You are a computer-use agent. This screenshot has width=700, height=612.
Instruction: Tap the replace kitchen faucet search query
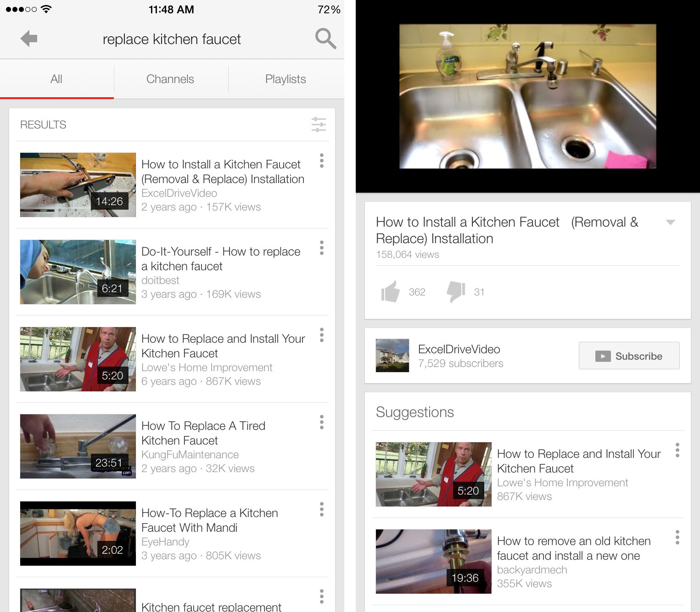coord(172,39)
